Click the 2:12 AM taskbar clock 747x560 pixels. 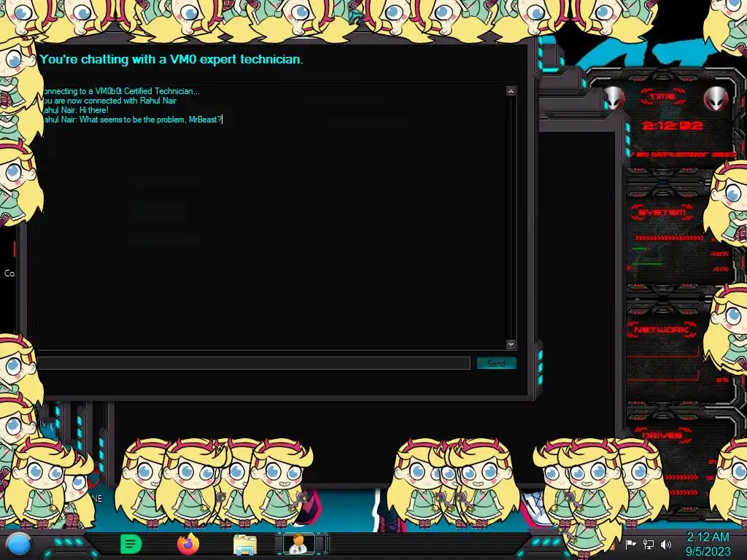click(708, 537)
